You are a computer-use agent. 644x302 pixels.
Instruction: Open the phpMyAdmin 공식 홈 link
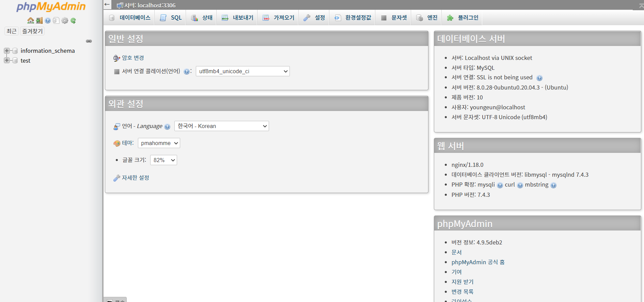point(478,262)
